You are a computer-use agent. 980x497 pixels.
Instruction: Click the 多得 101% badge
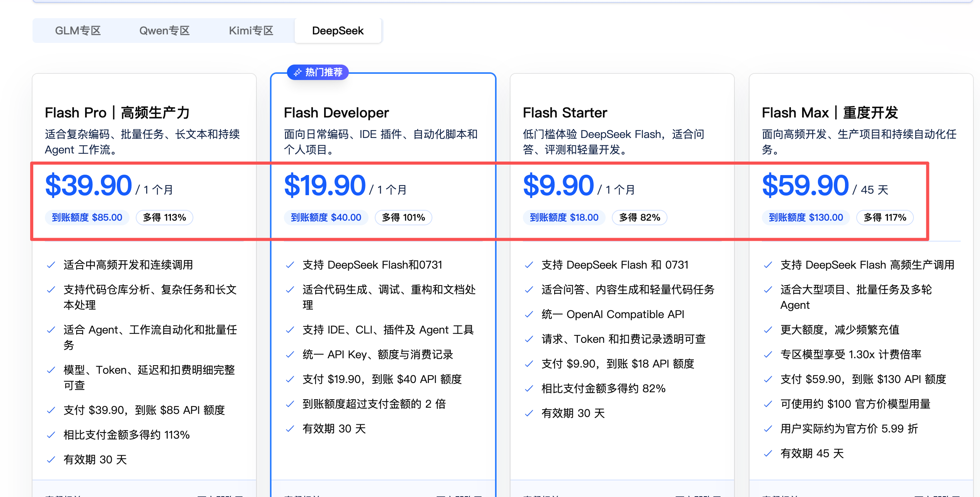404,218
